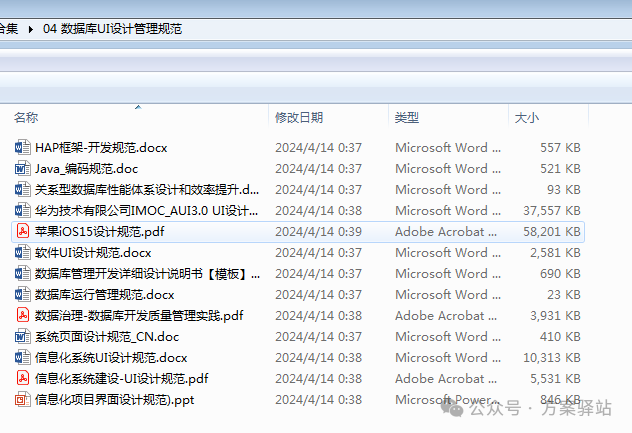Click the 93 KB size cell
This screenshot has height=433, width=632.
pos(564,189)
